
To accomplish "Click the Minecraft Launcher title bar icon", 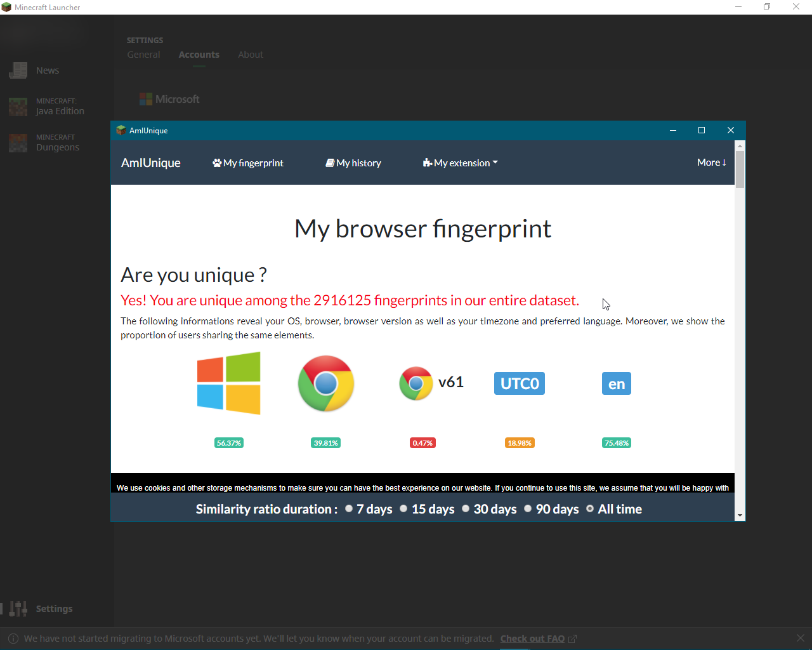I will tap(6, 7).
